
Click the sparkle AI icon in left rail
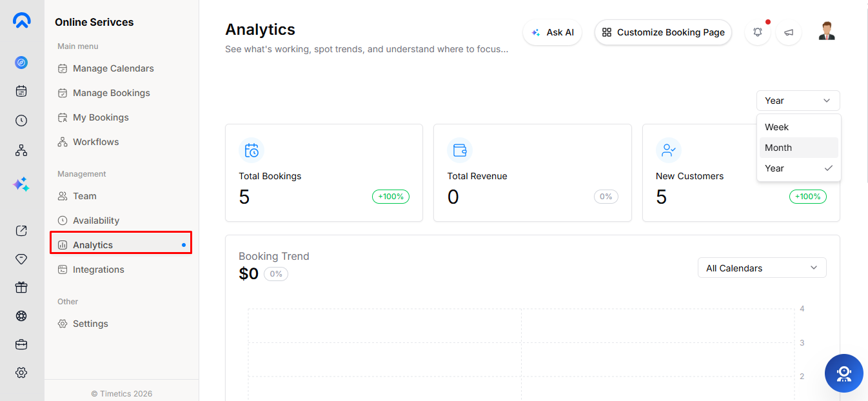[x=21, y=184]
